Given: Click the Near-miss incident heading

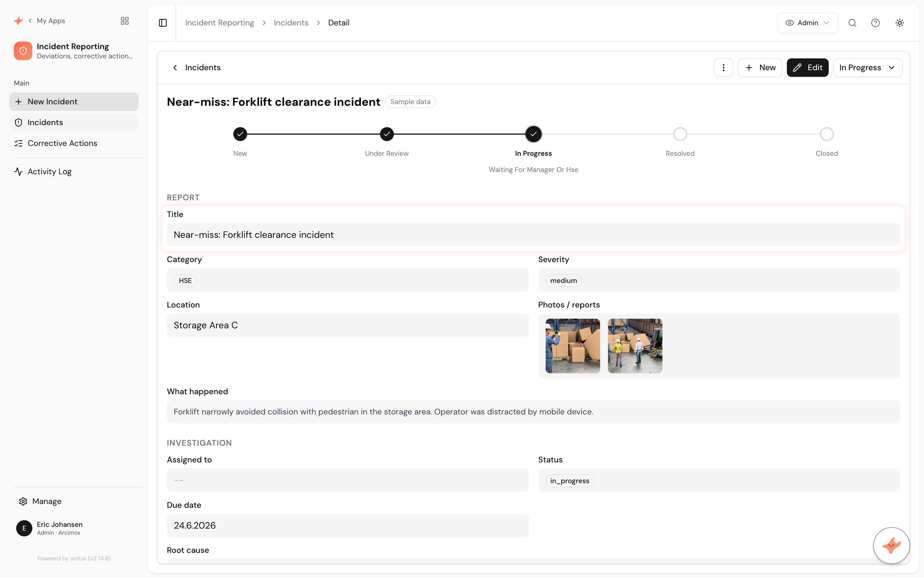Looking at the screenshot, I should tap(273, 102).
